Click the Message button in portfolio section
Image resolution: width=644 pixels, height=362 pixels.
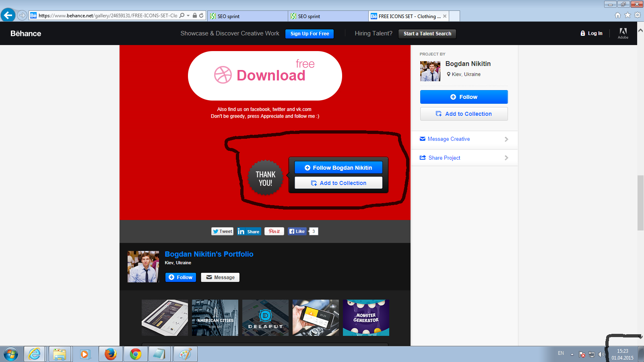pos(220,277)
